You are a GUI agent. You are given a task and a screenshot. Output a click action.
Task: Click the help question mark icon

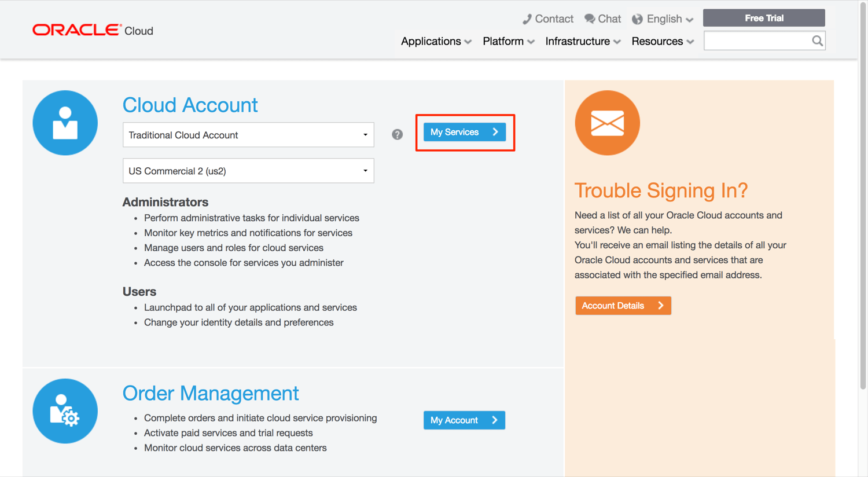click(x=397, y=134)
